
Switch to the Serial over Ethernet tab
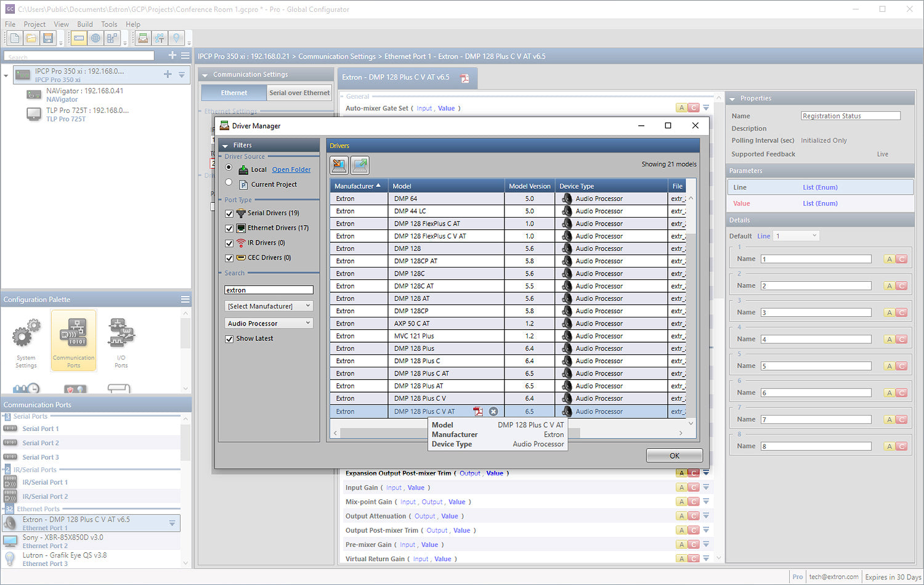(x=299, y=92)
